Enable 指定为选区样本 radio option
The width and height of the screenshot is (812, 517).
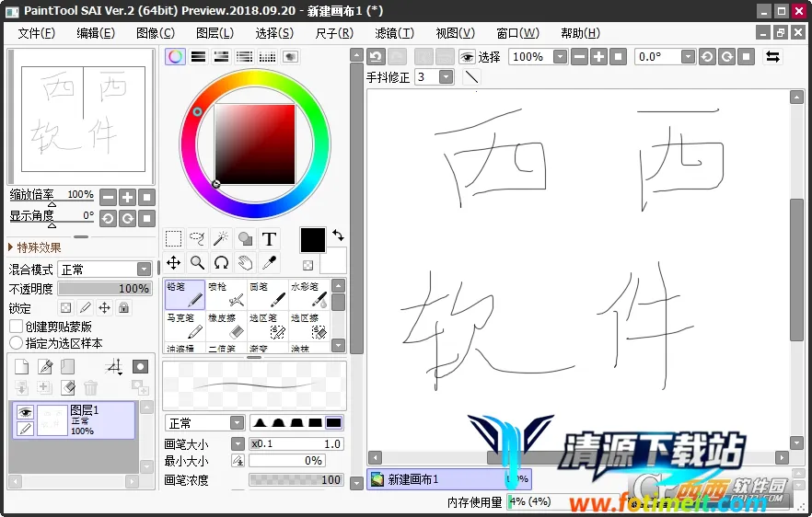pyautogui.click(x=16, y=343)
